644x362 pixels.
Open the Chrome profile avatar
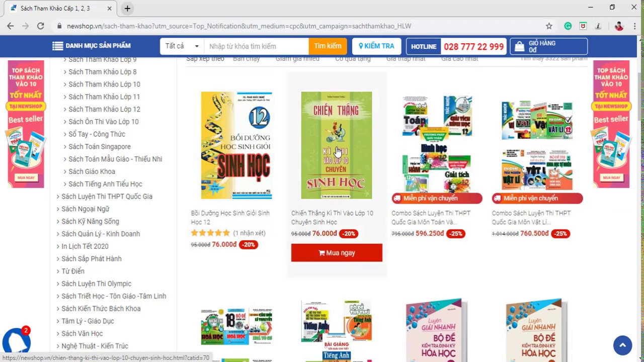[x=619, y=26]
